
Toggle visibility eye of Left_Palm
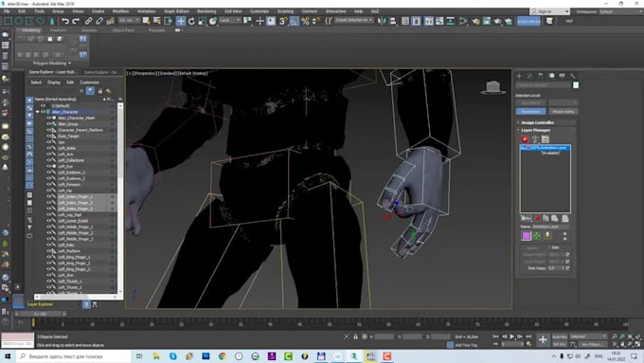[48, 245]
